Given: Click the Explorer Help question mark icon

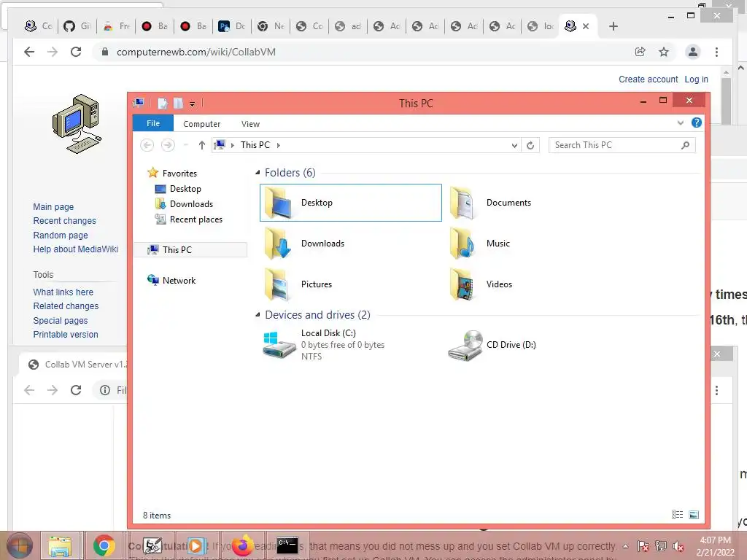Looking at the screenshot, I should (697, 122).
